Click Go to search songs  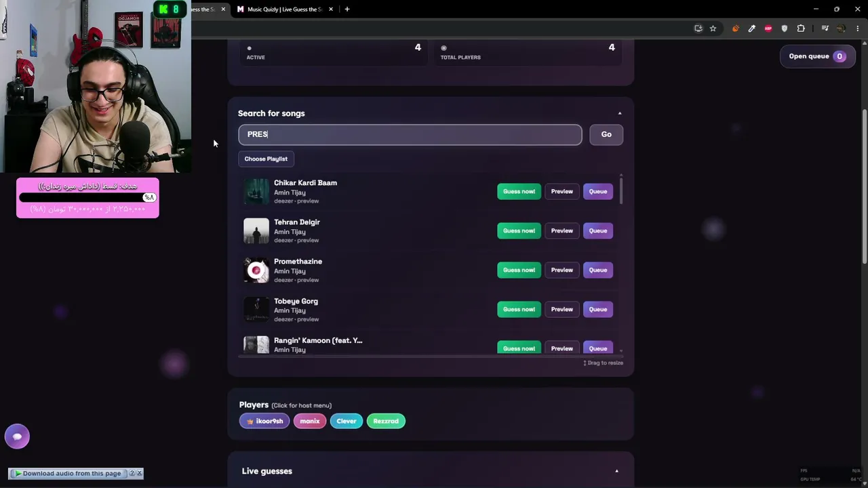606,134
